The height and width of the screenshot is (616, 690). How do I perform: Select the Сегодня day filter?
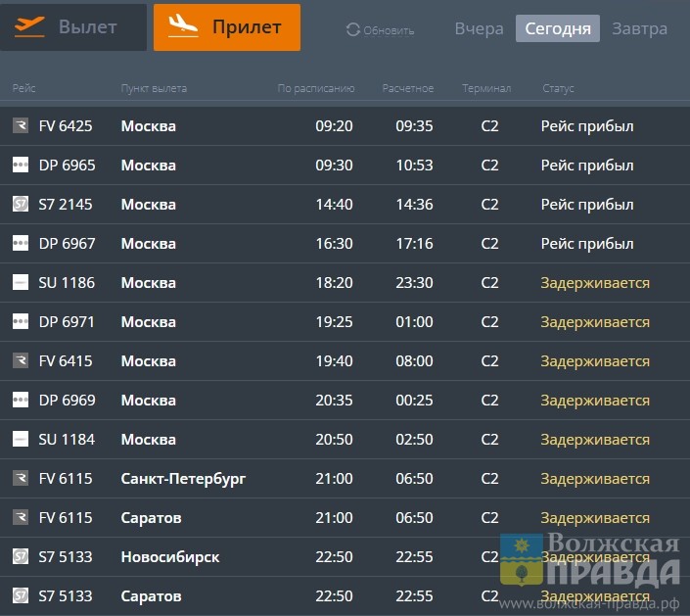557,28
